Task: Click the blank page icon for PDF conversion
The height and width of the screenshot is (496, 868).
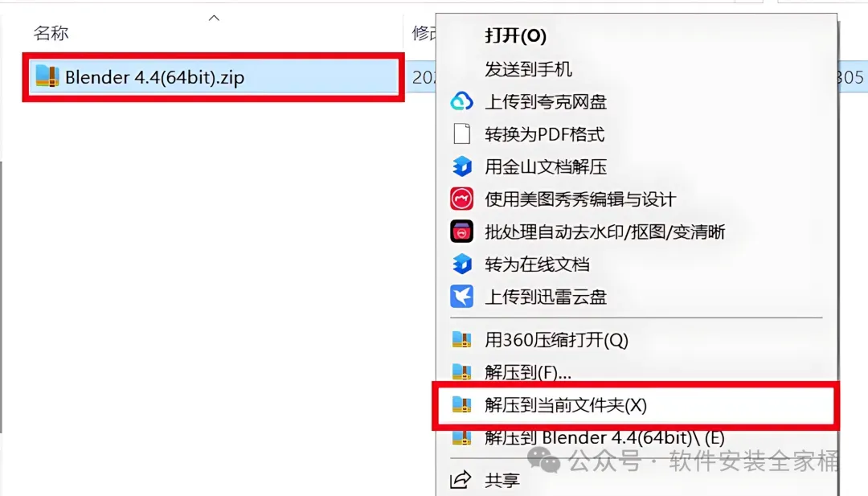Action: [x=461, y=134]
